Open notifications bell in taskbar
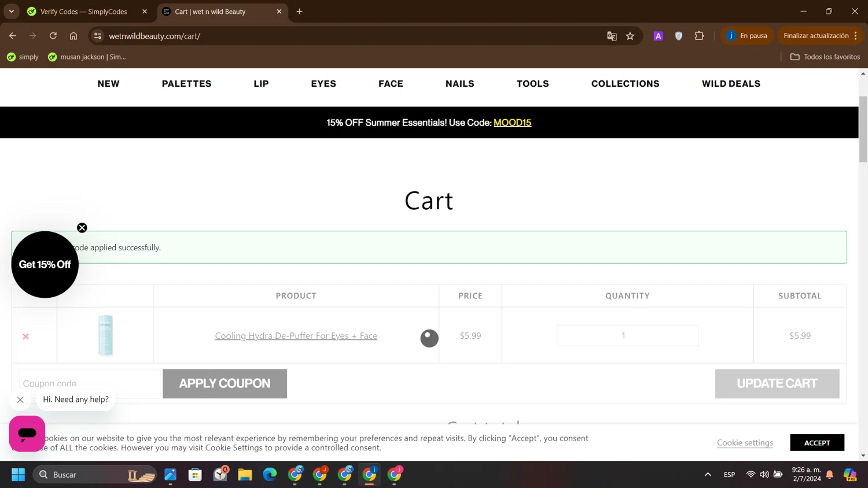Image resolution: width=868 pixels, height=488 pixels. click(x=830, y=475)
